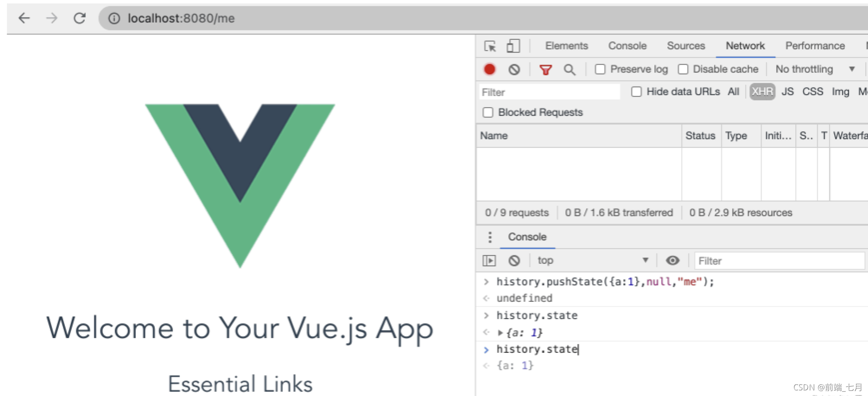Open the drawer three-dot menu
Image resolution: width=868 pixels, height=396 pixels.
[x=490, y=237]
